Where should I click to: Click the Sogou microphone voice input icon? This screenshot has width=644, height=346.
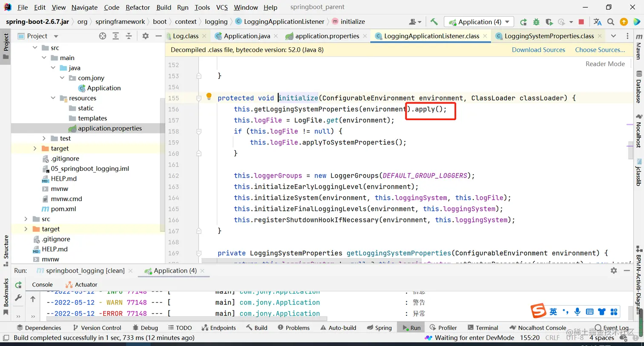(577, 311)
